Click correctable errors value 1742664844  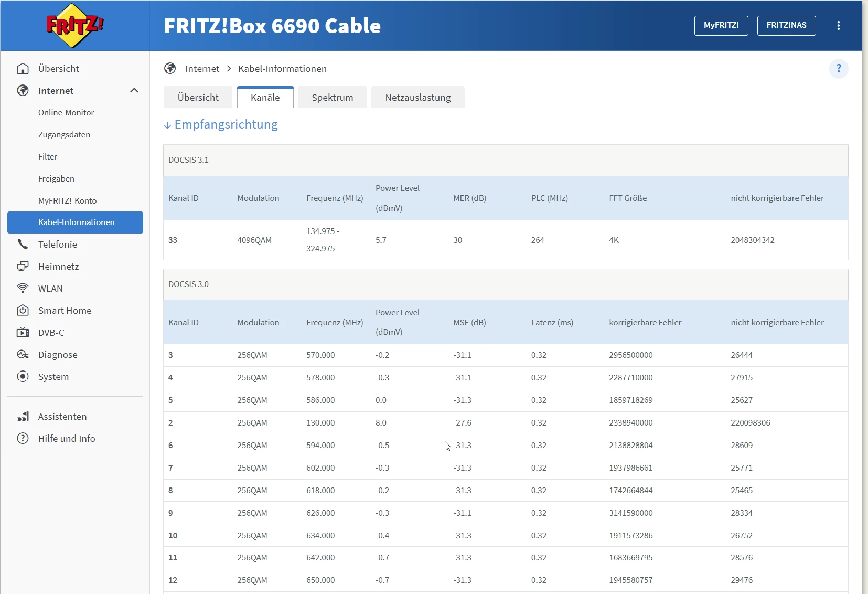631,491
